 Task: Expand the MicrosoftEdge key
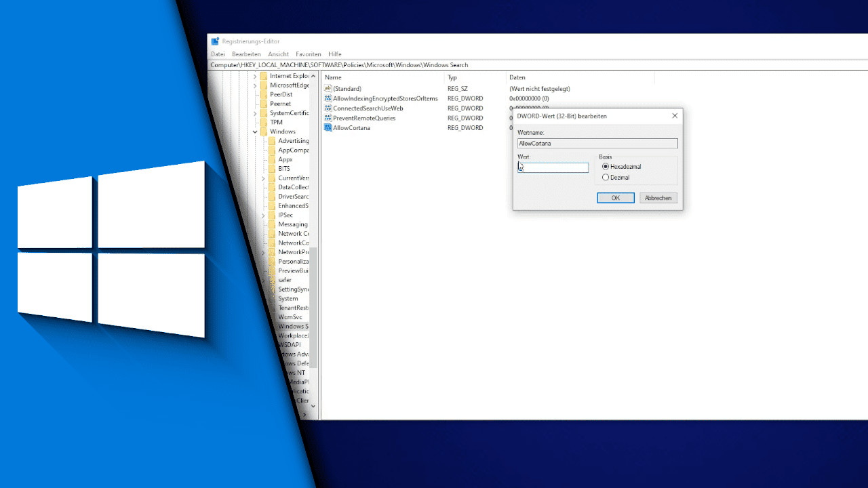(255, 85)
